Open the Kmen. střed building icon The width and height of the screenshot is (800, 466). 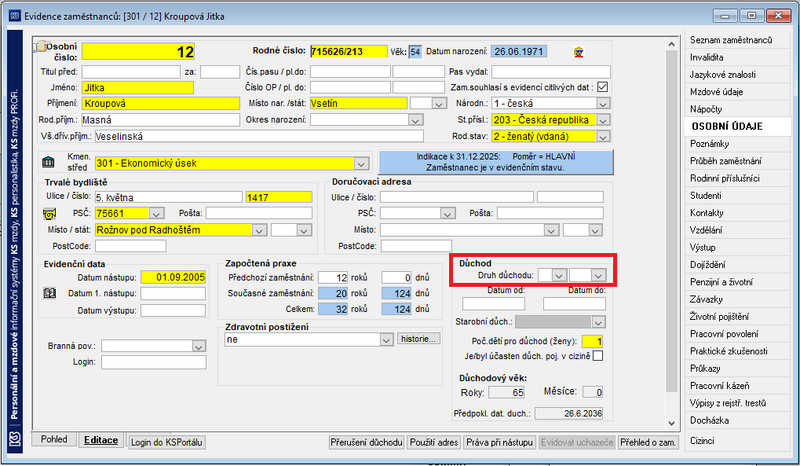coord(48,162)
